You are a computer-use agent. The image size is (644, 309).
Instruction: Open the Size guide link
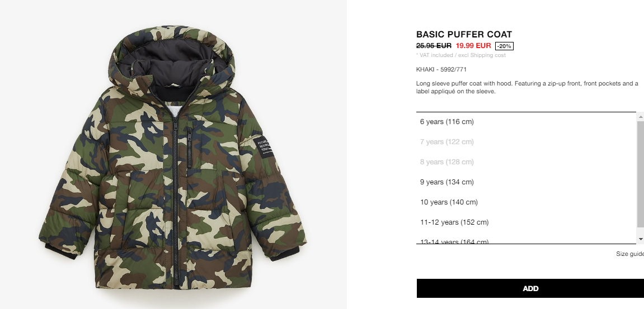click(x=630, y=254)
